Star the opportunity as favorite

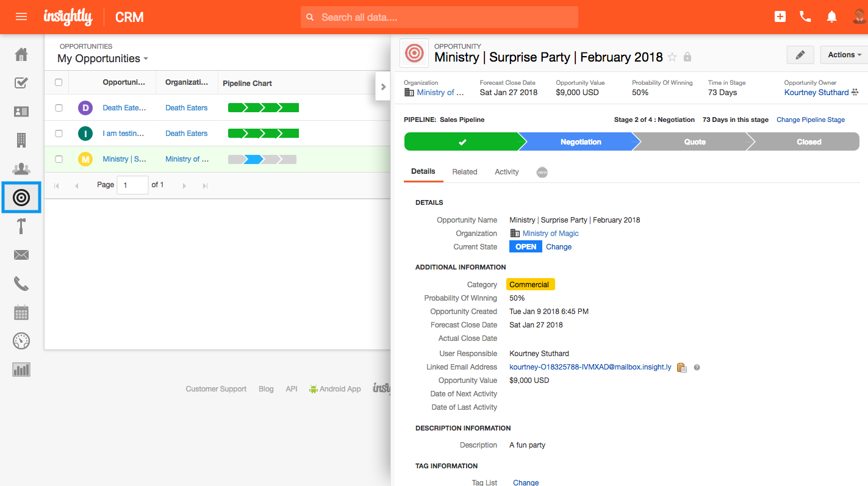tap(672, 57)
